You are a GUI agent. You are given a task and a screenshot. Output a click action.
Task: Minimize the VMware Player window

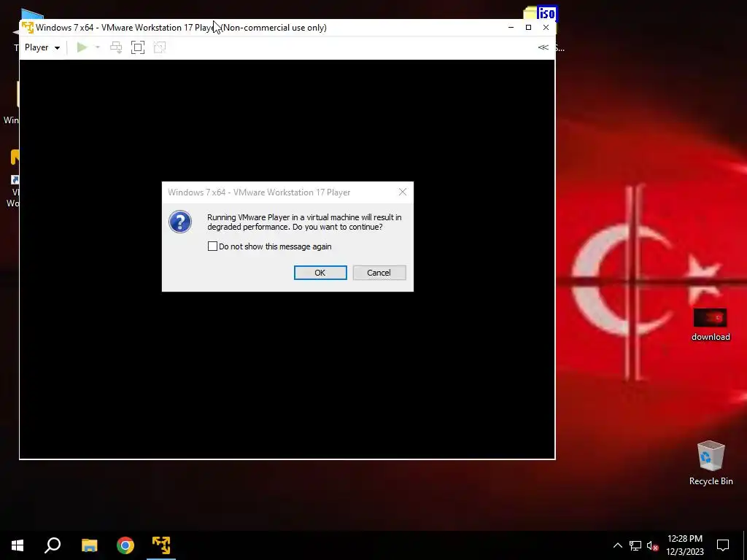point(511,27)
